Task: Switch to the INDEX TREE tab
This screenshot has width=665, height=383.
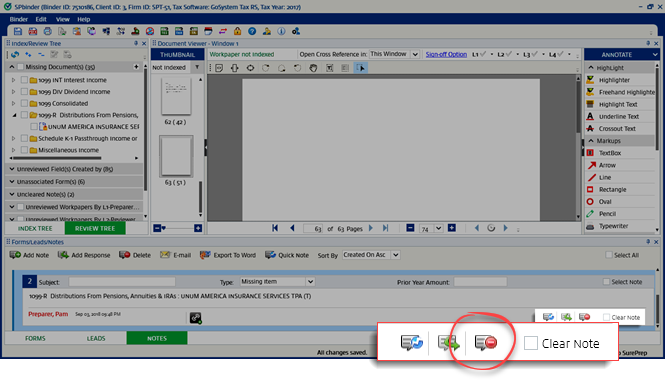Action: (35, 228)
